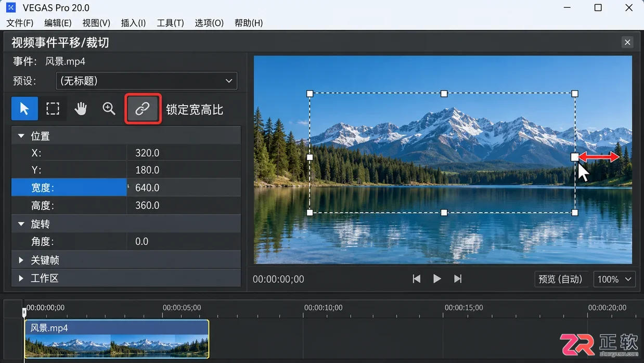Expand the 工作区 section

[21, 278]
